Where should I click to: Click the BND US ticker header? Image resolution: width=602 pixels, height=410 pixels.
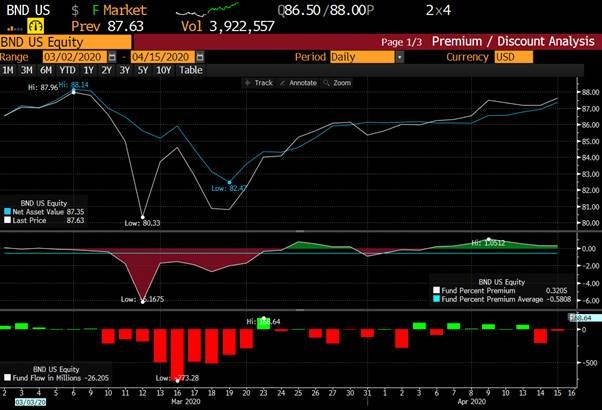28,10
